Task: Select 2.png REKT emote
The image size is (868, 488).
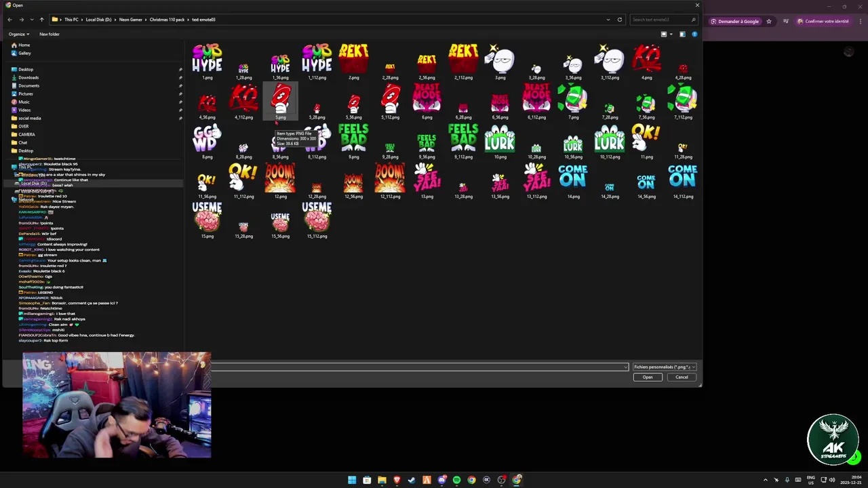Action: 353,62
